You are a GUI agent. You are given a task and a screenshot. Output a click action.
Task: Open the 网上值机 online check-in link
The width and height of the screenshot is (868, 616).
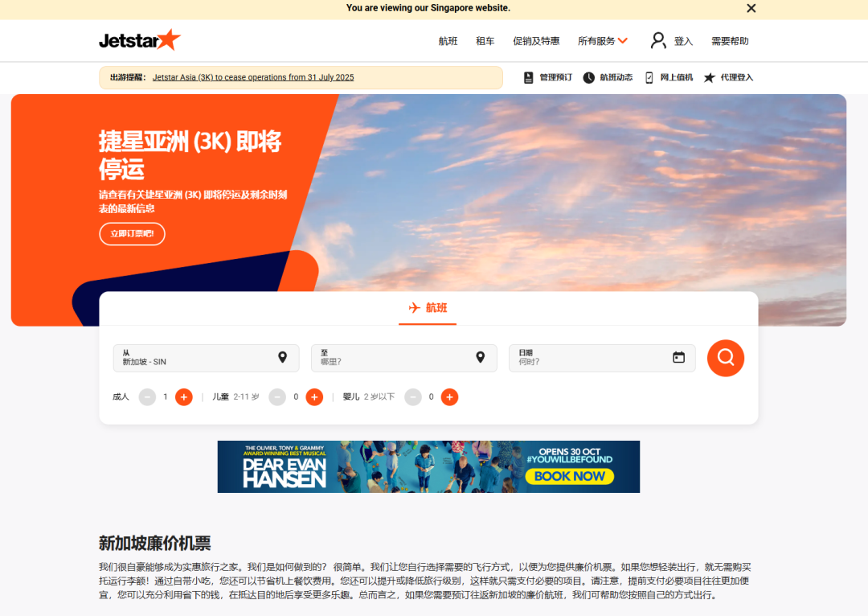coord(677,77)
